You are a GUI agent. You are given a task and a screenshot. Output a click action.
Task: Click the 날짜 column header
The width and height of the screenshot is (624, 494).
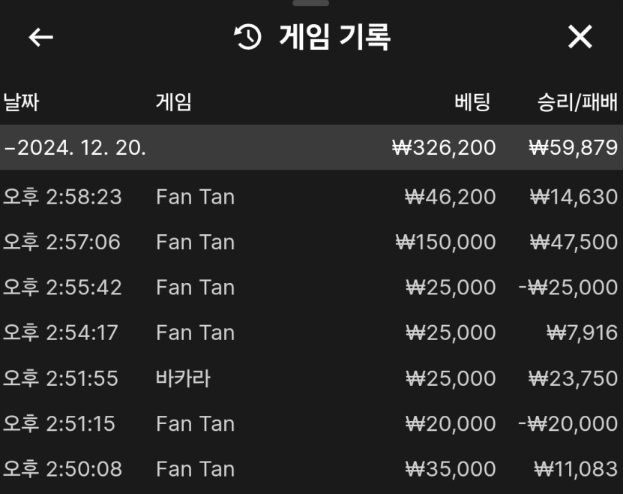click(x=21, y=101)
